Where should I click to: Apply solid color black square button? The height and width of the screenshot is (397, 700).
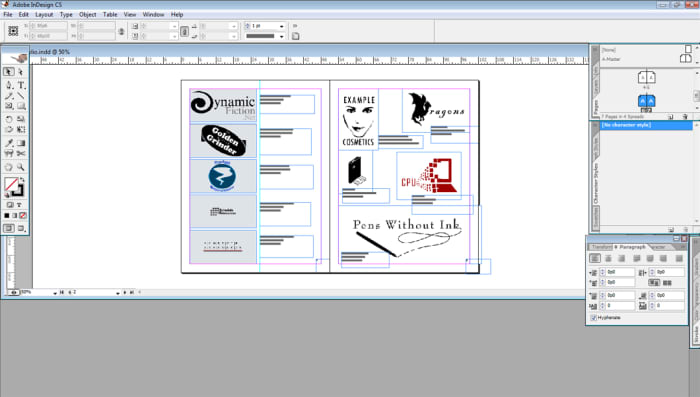pyautogui.click(x=7, y=216)
